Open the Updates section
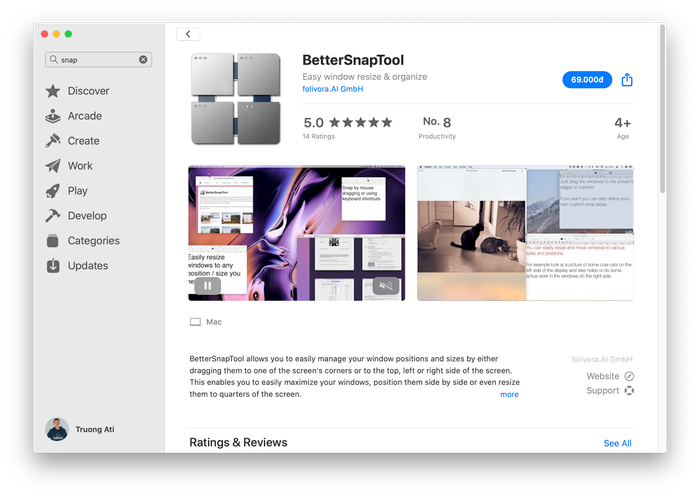Image resolution: width=700 pixels, height=497 pixels. [87, 266]
